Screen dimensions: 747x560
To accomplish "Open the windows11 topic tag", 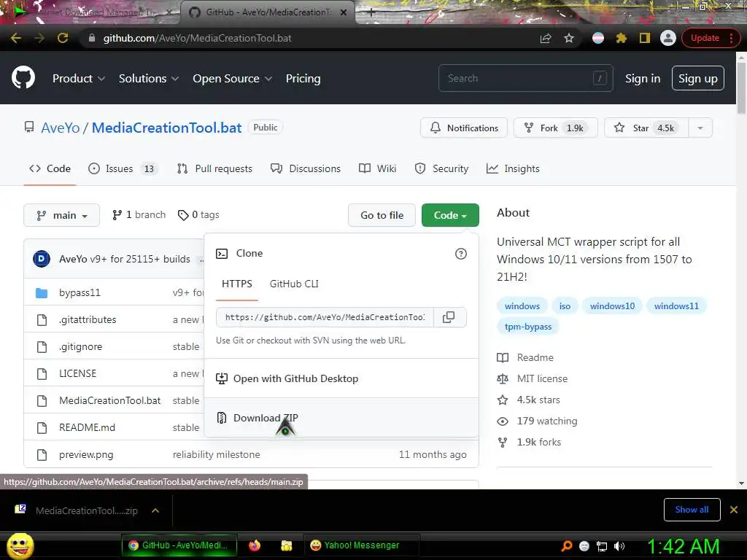I will pos(676,306).
